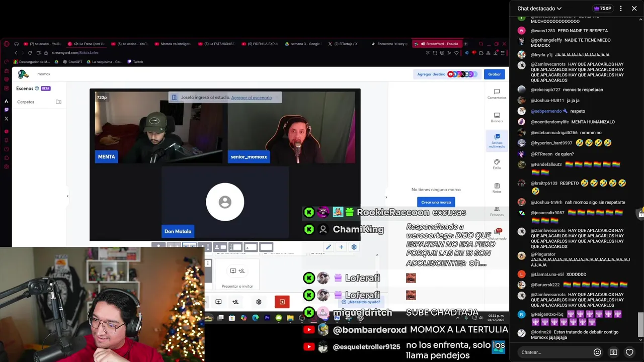Viewport: 644px width, 362px height.
Task: Open the ChatGPT bookmark
Action: click(x=72, y=62)
